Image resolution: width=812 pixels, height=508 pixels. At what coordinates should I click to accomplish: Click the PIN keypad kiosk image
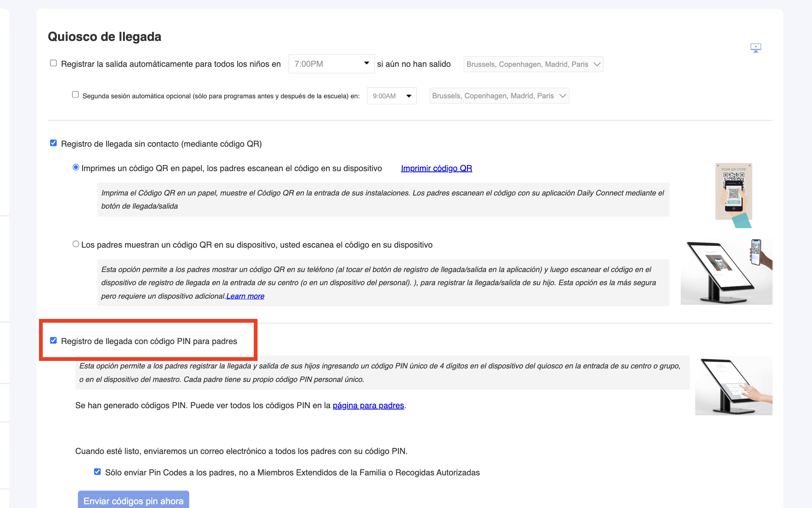pos(733,385)
